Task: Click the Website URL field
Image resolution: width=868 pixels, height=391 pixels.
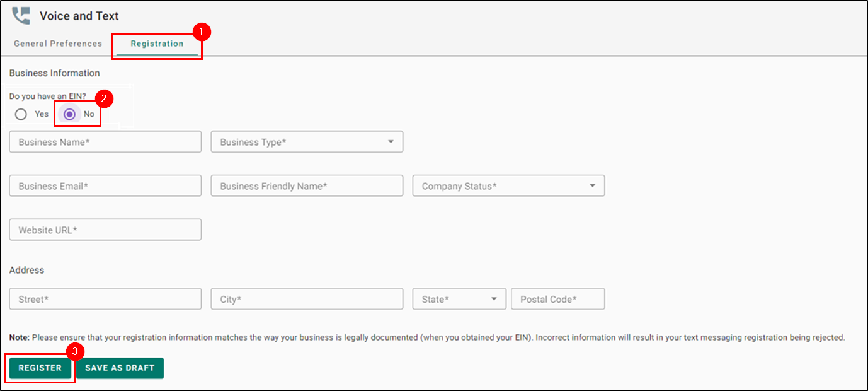Action: (x=105, y=230)
